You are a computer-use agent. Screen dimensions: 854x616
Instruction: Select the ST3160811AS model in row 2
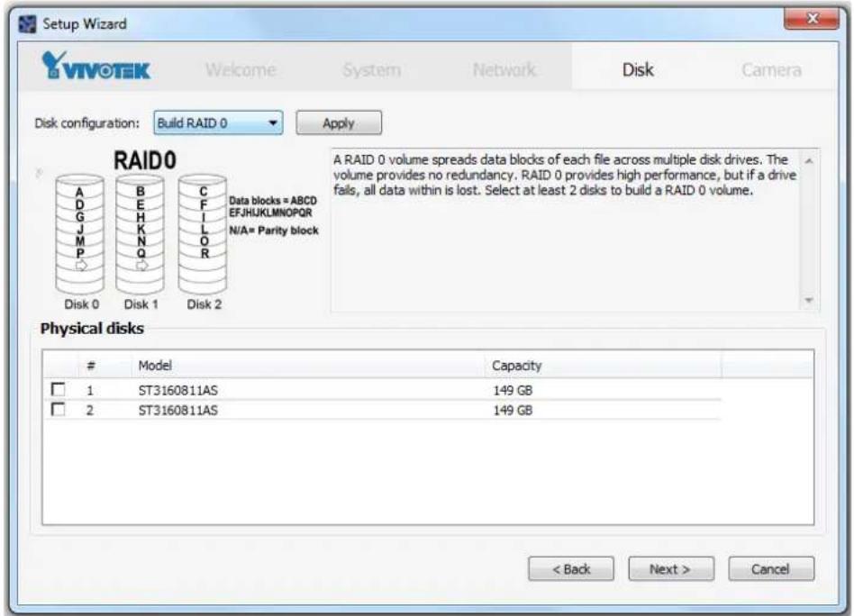178,410
